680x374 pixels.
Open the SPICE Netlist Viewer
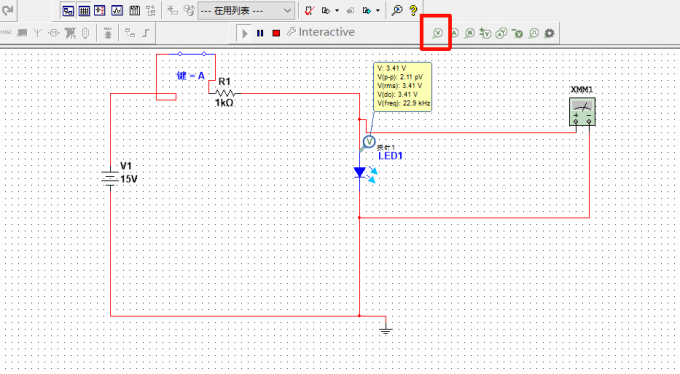[100, 10]
